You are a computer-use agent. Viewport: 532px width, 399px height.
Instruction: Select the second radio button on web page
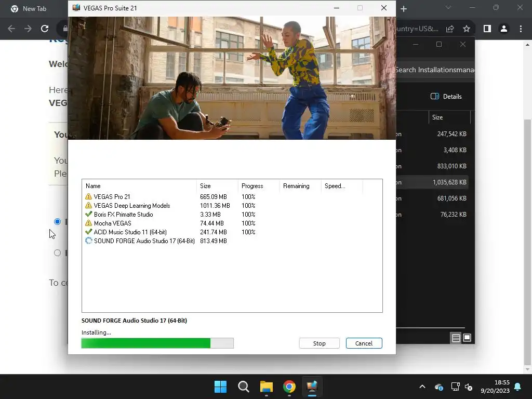tap(57, 253)
